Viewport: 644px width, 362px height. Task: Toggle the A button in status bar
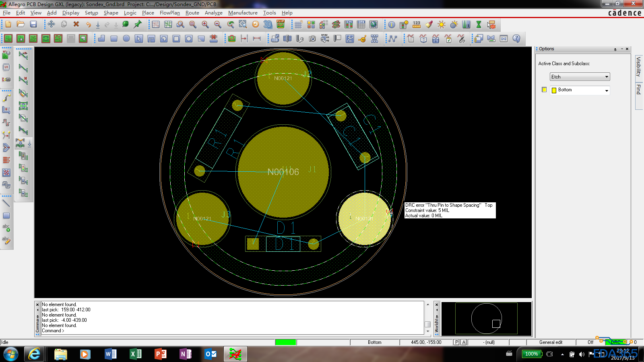point(464,342)
